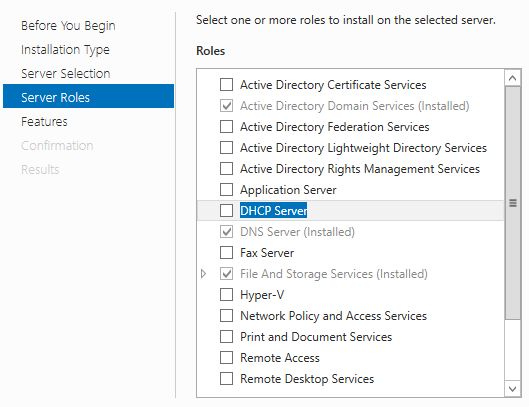The width and height of the screenshot is (529, 407).
Task: Select the Remote Access label
Action: click(x=280, y=358)
